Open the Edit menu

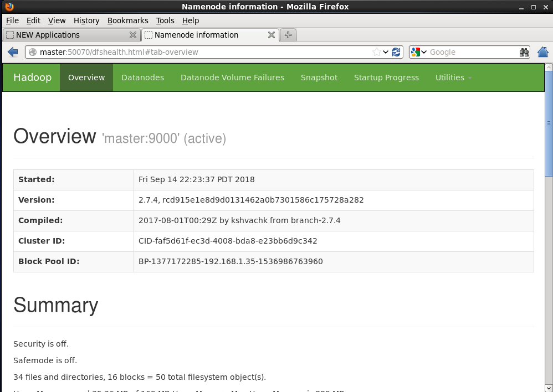pos(33,20)
